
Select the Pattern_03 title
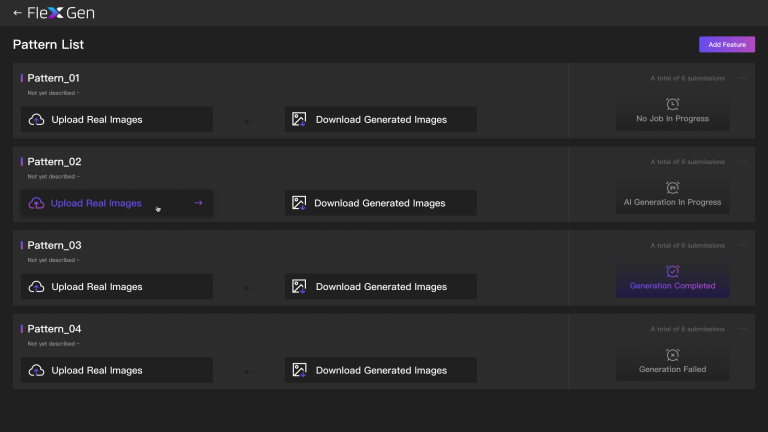tap(54, 245)
